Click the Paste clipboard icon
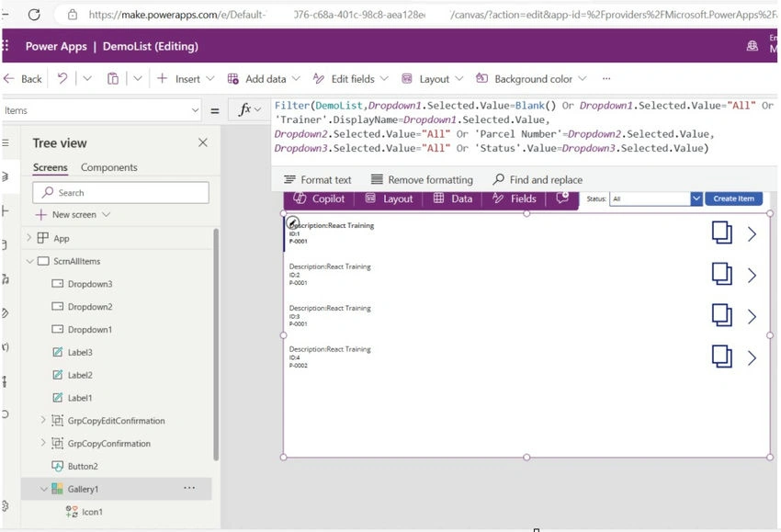The width and height of the screenshot is (781, 532). tap(113, 78)
